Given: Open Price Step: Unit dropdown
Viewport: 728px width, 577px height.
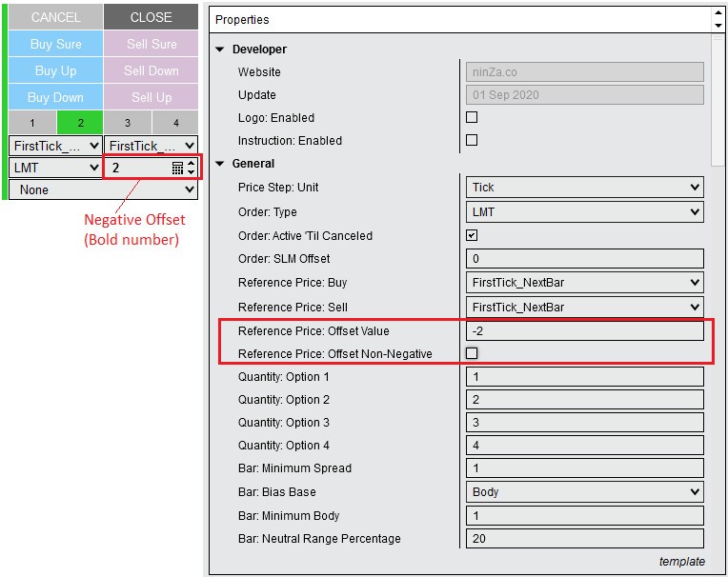Looking at the screenshot, I should tap(585, 188).
